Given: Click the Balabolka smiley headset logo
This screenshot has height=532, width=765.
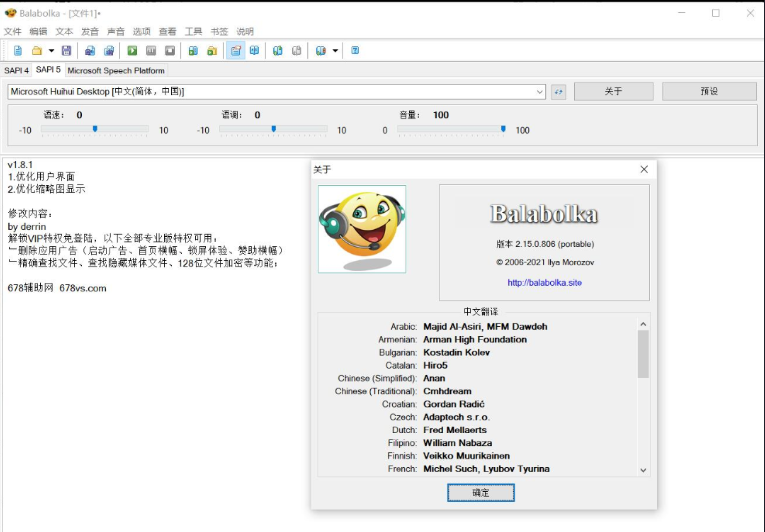Looking at the screenshot, I should pyautogui.click(x=362, y=229).
